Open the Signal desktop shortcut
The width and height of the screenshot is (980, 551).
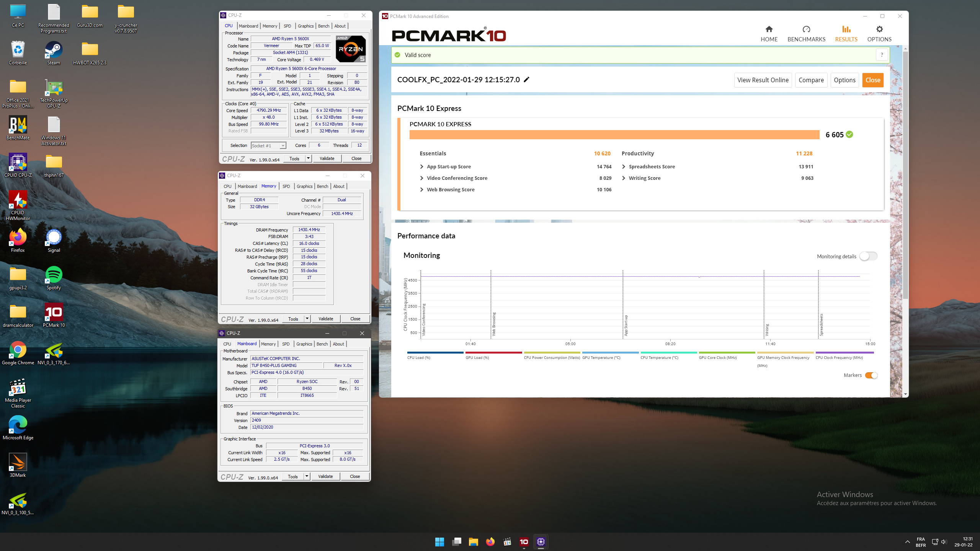coord(54,240)
